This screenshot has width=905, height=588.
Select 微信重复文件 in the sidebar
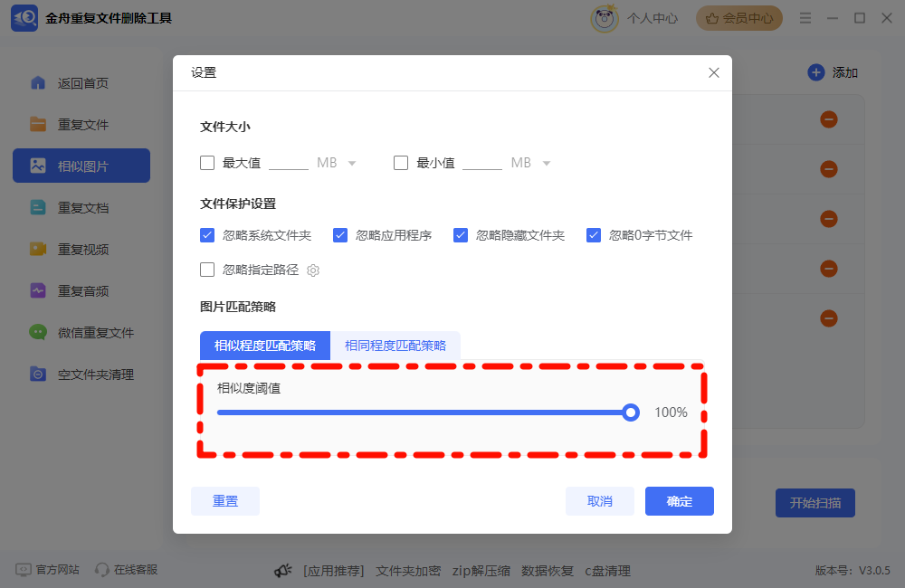pos(81,332)
